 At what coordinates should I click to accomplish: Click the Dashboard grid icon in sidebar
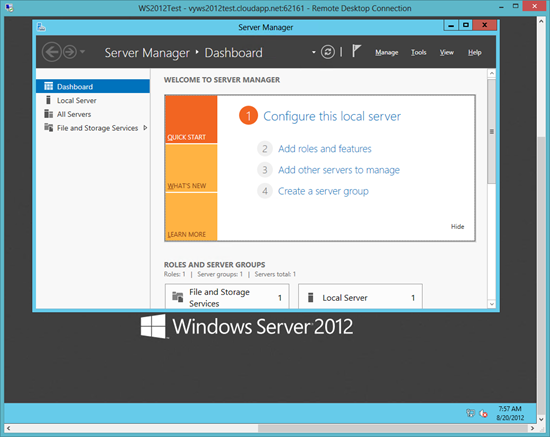pos(48,86)
